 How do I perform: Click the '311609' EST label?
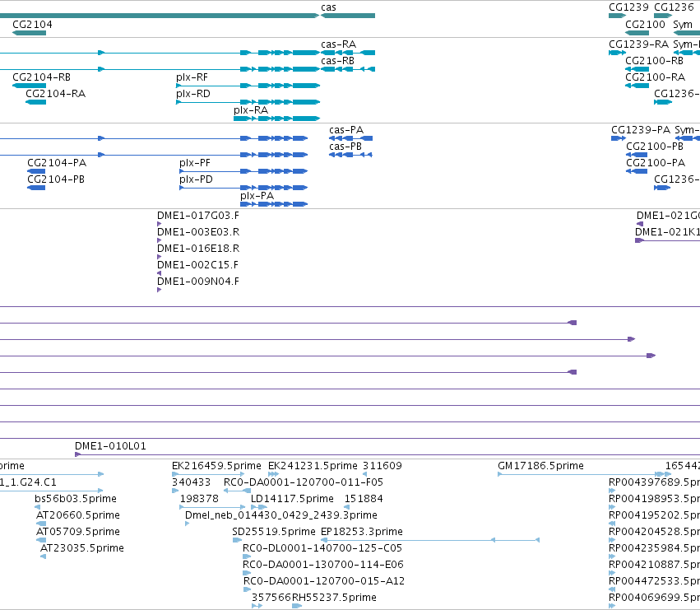[x=382, y=466]
